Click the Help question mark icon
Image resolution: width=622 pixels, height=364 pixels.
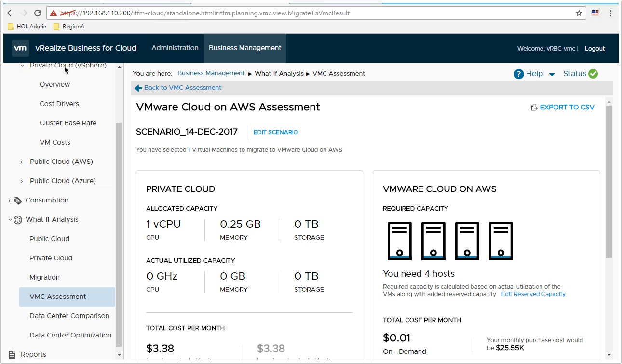pos(519,74)
